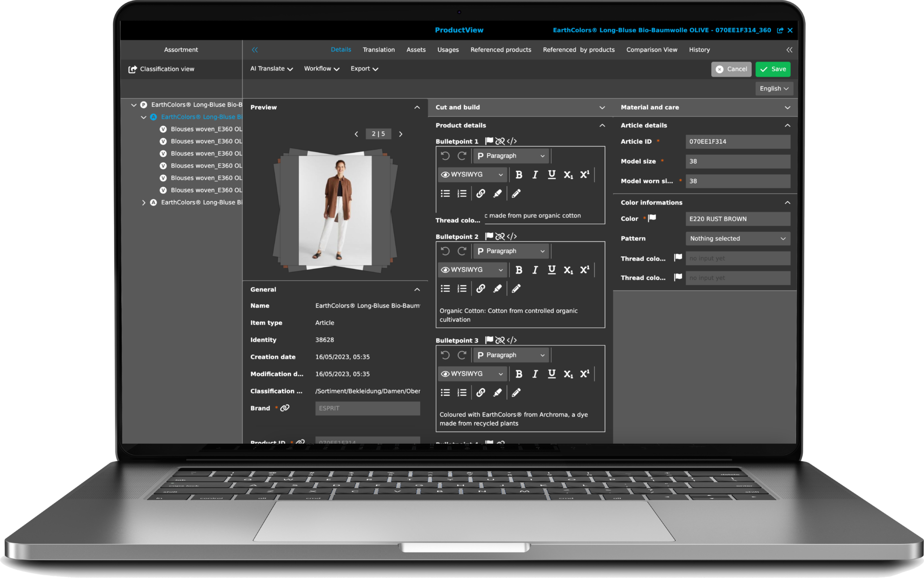Open Classification view via the share icon
924x578 pixels.
coord(132,69)
